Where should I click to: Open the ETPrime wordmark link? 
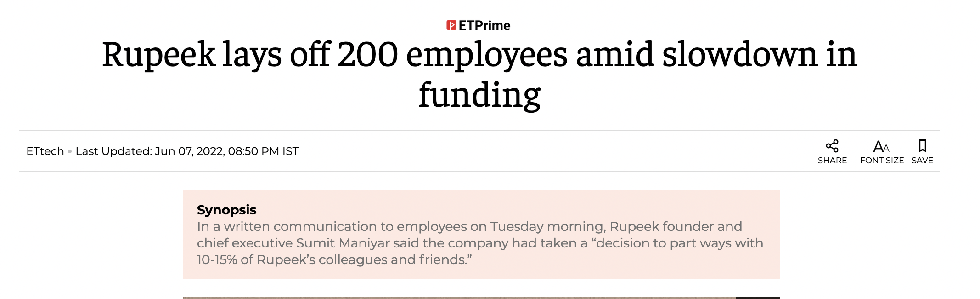tap(484, 26)
